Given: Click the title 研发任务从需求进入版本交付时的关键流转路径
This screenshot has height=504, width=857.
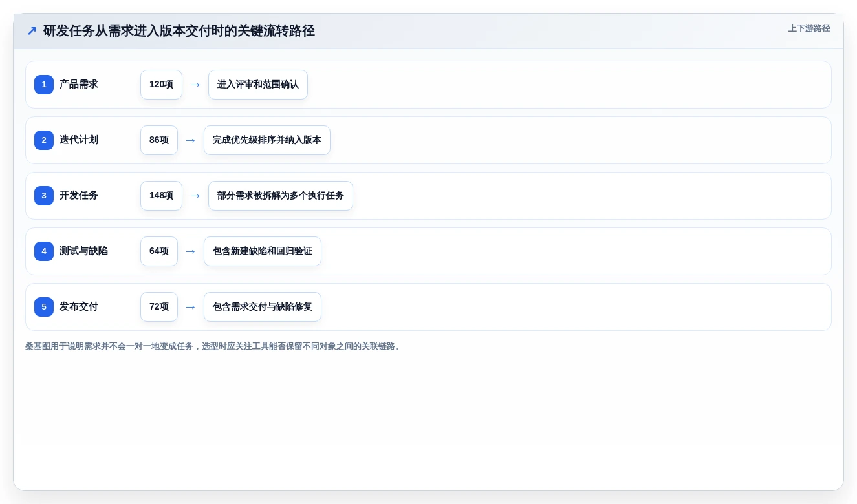Looking at the screenshot, I should (x=179, y=30).
